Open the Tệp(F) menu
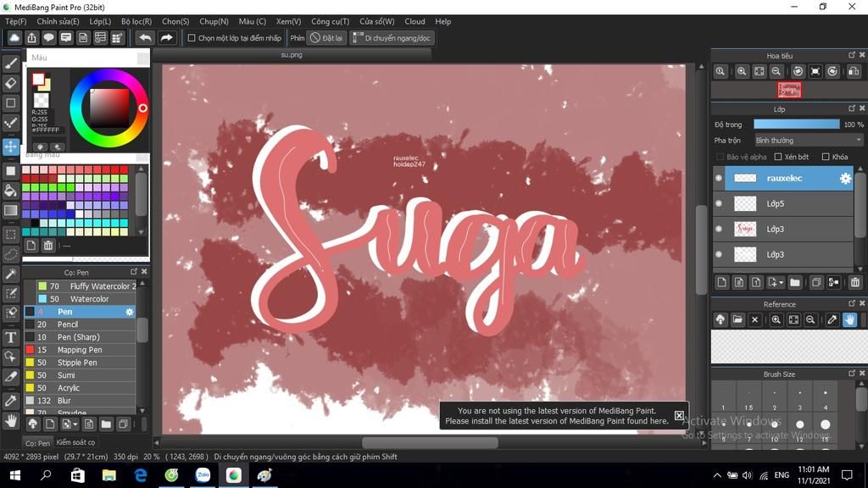Screen dimensions: 868x488 (15, 21)
